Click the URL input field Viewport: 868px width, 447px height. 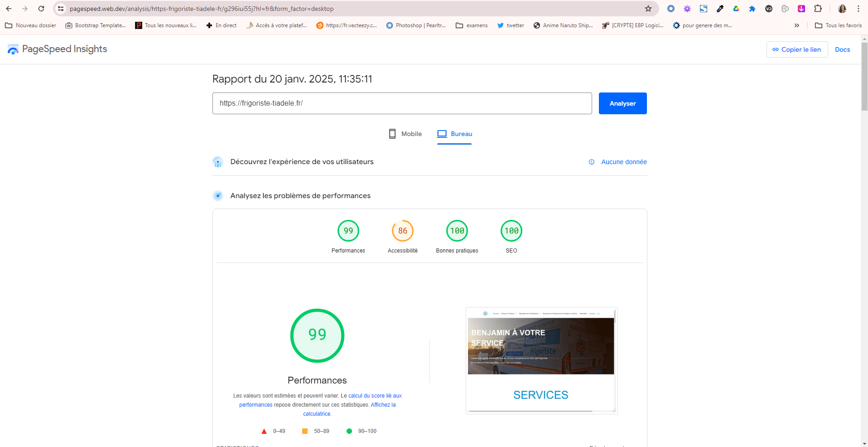402,103
